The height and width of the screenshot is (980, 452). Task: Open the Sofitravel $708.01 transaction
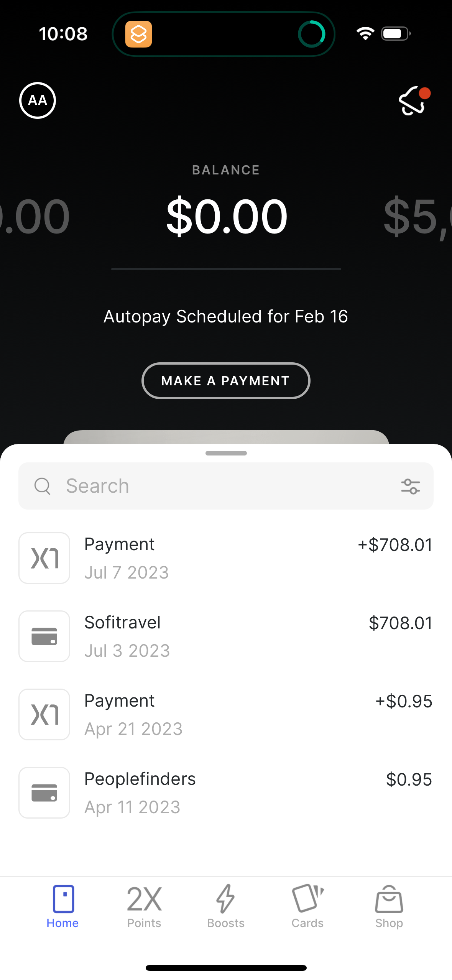coord(245,636)
